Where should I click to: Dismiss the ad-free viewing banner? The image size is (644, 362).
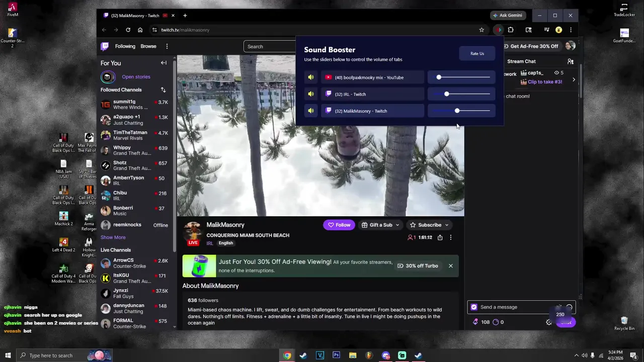click(x=451, y=266)
